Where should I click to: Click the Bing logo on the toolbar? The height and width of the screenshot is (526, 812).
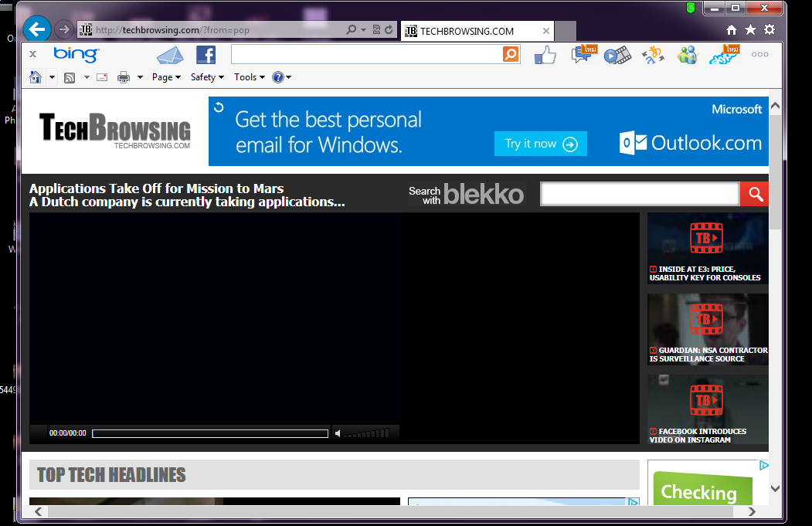point(76,54)
